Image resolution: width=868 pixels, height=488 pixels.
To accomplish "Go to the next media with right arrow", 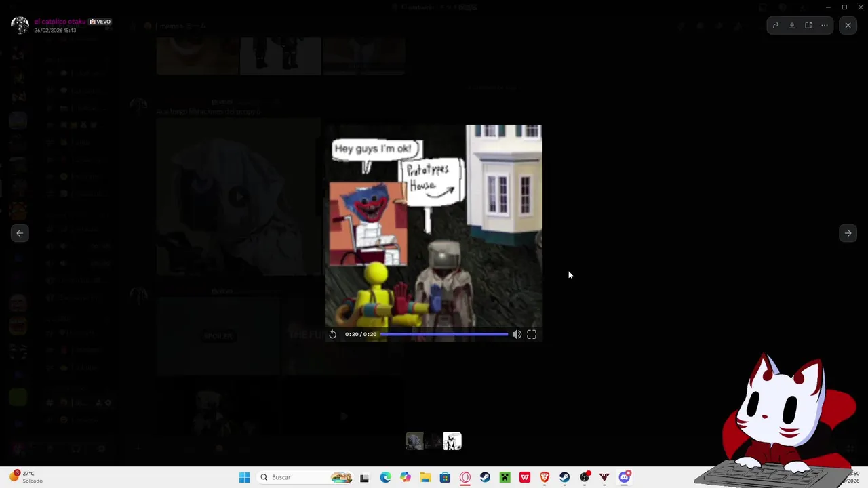I will coord(848,233).
